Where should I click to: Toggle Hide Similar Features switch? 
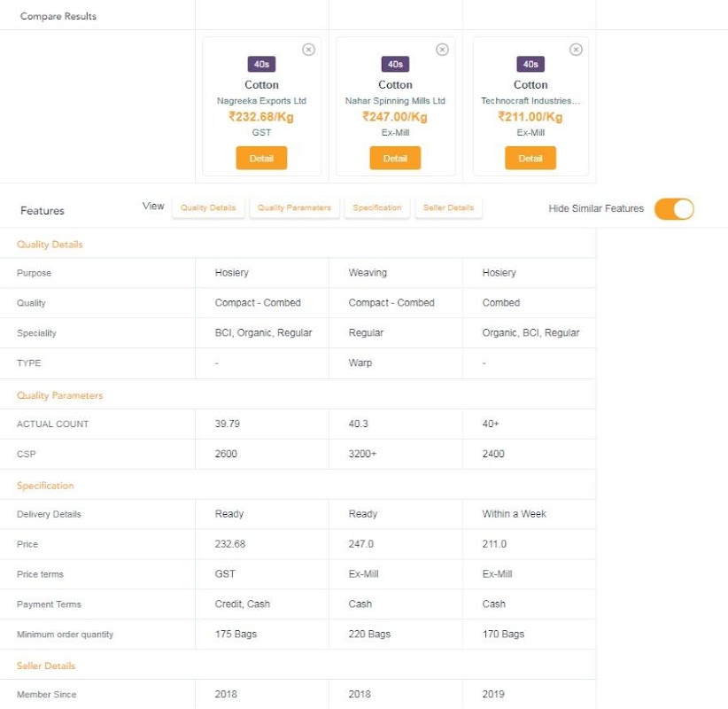tap(674, 208)
